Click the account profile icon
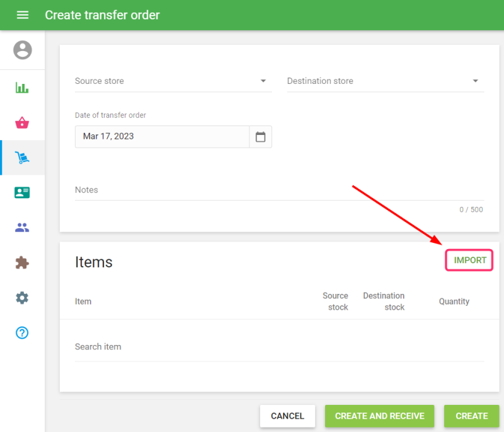 point(23,50)
